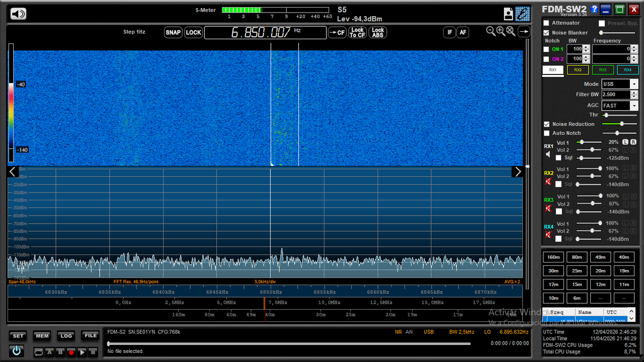Mute audio with the speaker icon
Image resolution: width=644 pixels, height=362 pixels.
18,14
